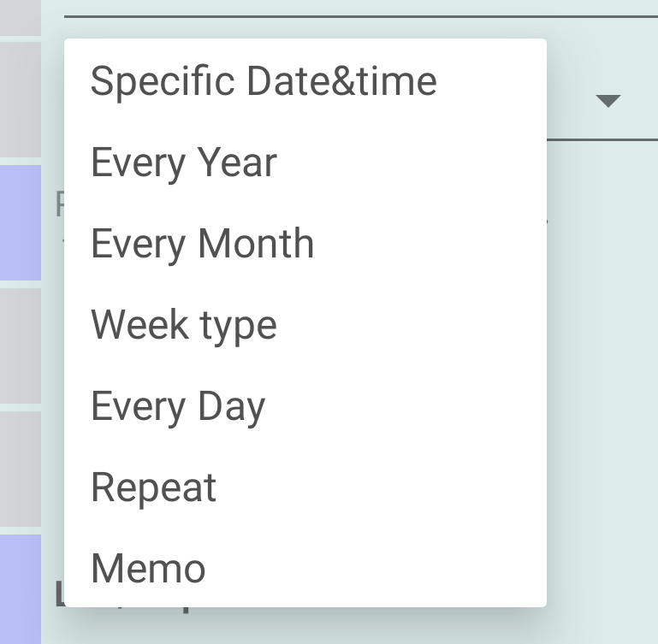Click gray cell directly above upper purple cell
The width and height of the screenshot is (658, 644).
click(x=21, y=101)
